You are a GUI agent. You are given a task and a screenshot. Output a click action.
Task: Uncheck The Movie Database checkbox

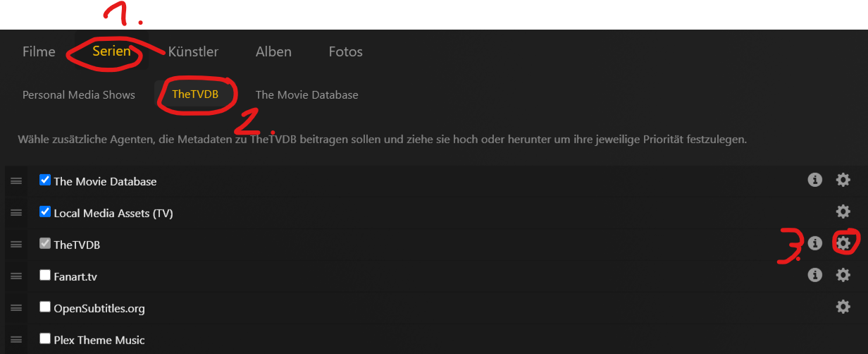pyautogui.click(x=45, y=180)
